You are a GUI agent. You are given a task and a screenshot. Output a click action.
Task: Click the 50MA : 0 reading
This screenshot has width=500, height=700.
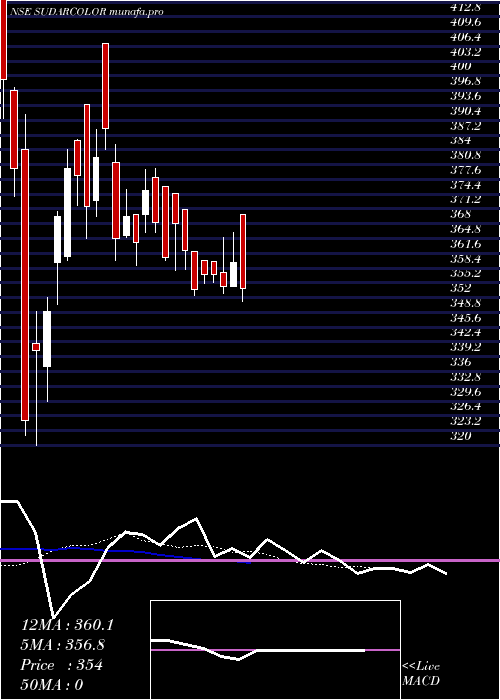(x=52, y=685)
